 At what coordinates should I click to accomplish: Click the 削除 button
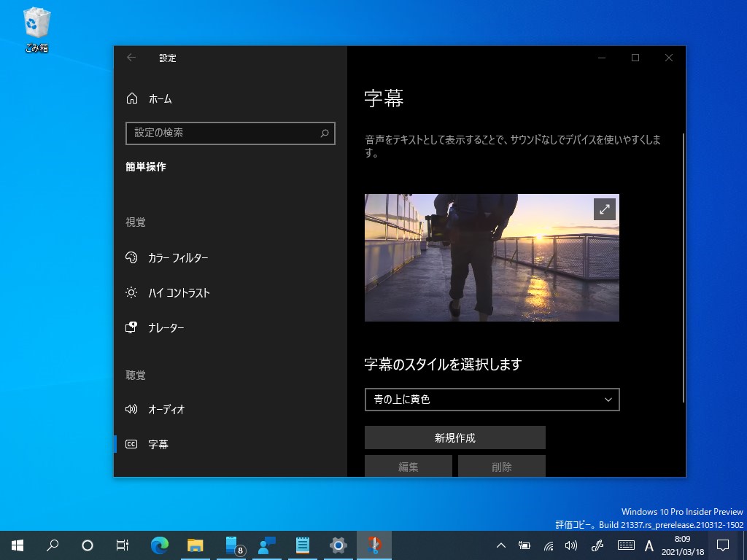pyautogui.click(x=501, y=467)
